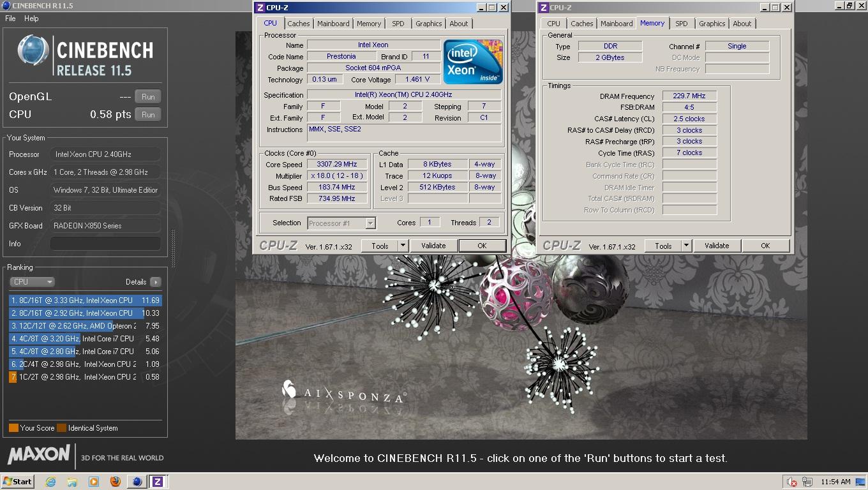Open the Processor #1 selection dropdown

(341, 223)
